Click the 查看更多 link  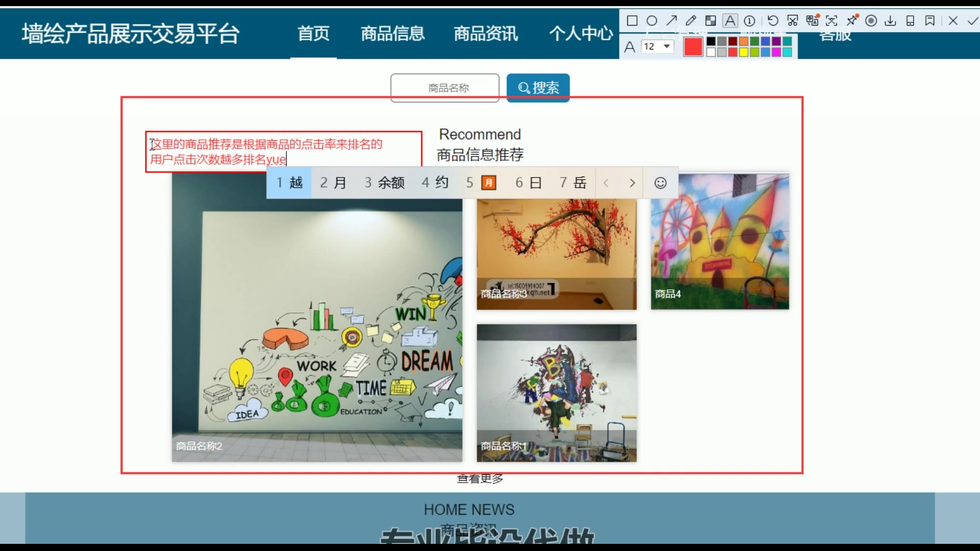pos(480,479)
